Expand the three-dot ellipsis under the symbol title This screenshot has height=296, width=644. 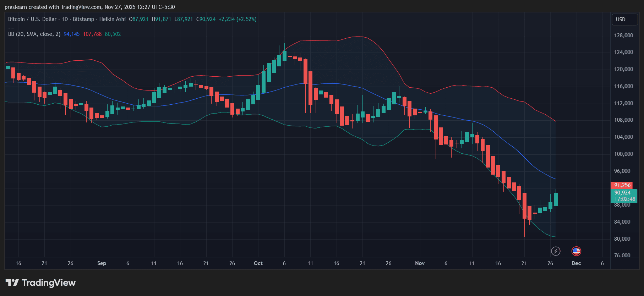point(11,27)
